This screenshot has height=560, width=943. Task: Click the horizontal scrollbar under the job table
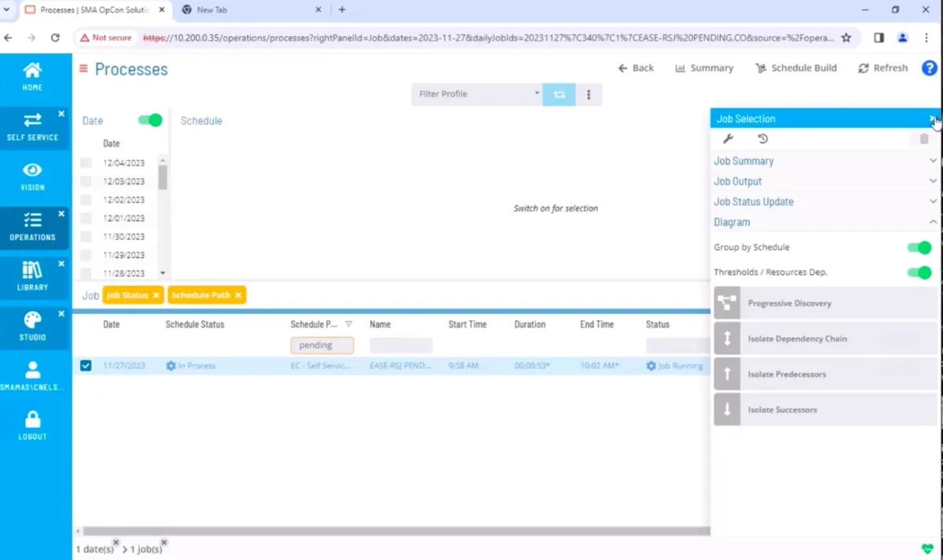pyautogui.click(x=397, y=531)
